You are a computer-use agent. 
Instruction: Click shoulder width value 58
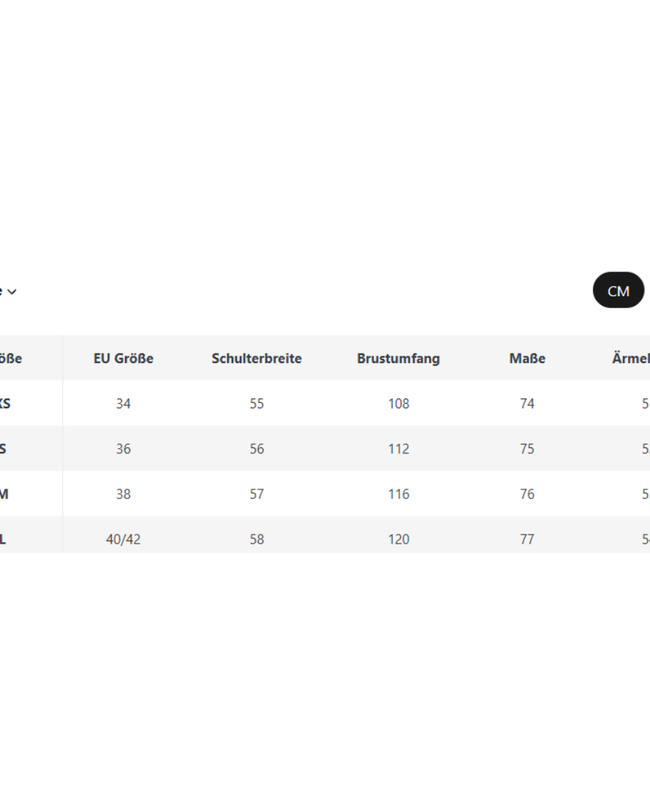(x=257, y=539)
